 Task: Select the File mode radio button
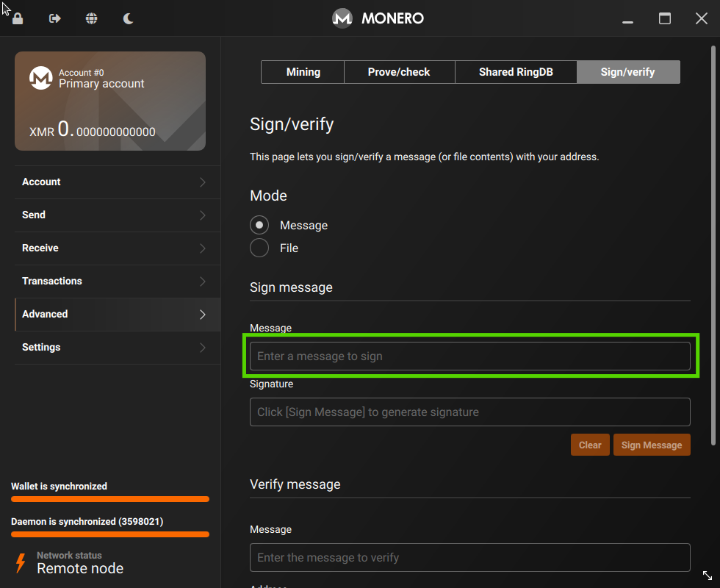tap(259, 248)
